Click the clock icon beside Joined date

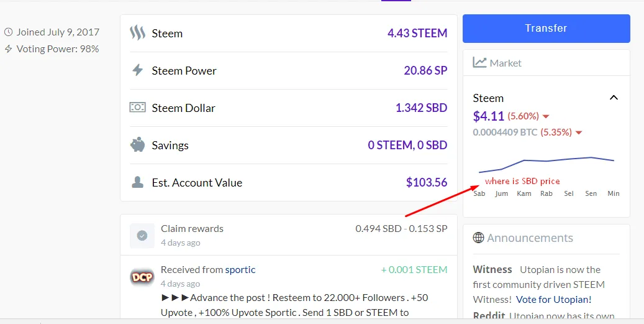[x=8, y=32]
